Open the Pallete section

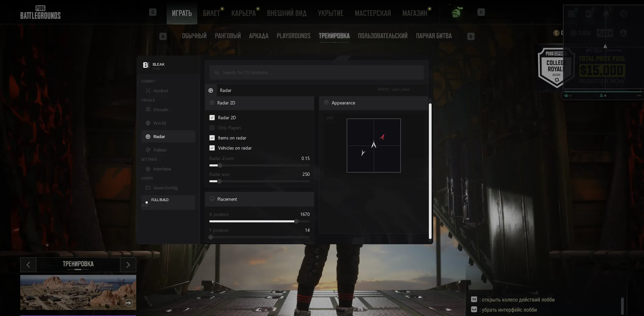[x=168, y=150]
